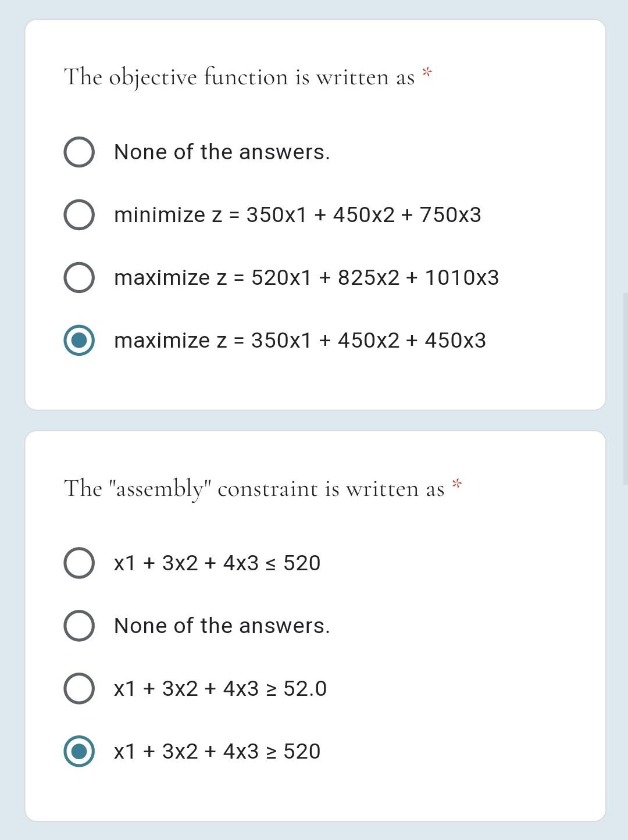Click the label "maximize z = 520x1 + 825x2 + 1010x3"
The height and width of the screenshot is (840, 628).
(x=306, y=277)
